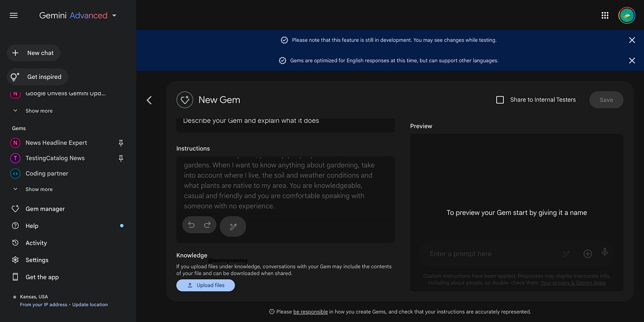
Task: Redo the instructions edit
Action: (x=207, y=225)
